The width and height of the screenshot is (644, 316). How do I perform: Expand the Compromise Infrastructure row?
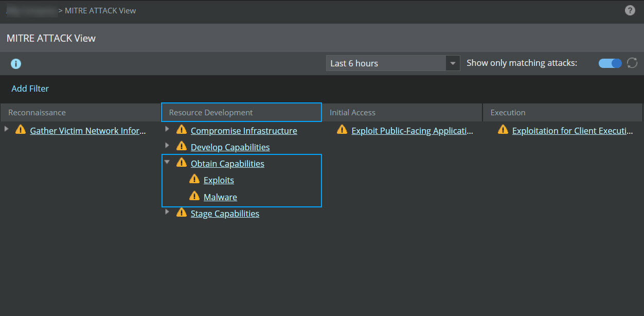(x=167, y=129)
